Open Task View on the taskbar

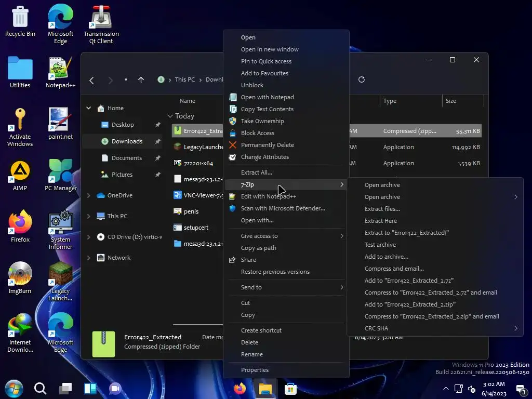pos(65,389)
